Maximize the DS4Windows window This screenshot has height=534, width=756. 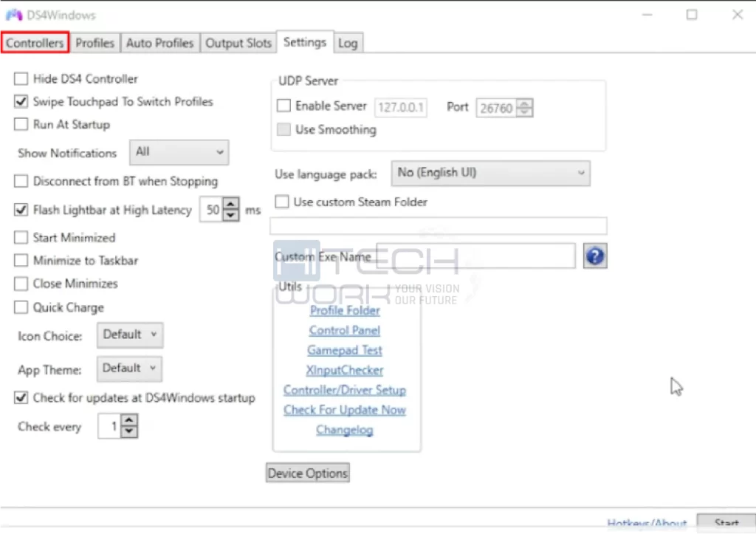[692, 15]
